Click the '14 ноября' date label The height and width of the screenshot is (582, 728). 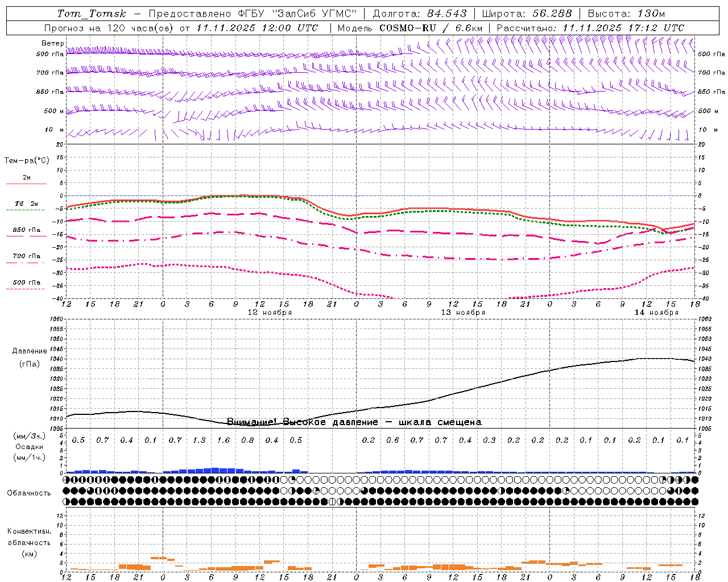656,313
